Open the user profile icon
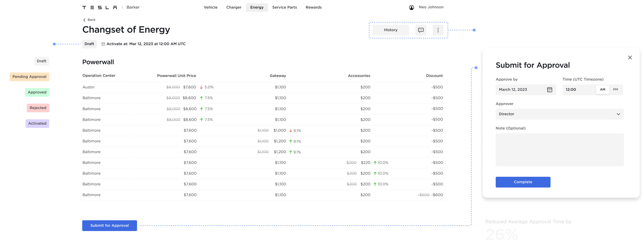 click(412, 8)
